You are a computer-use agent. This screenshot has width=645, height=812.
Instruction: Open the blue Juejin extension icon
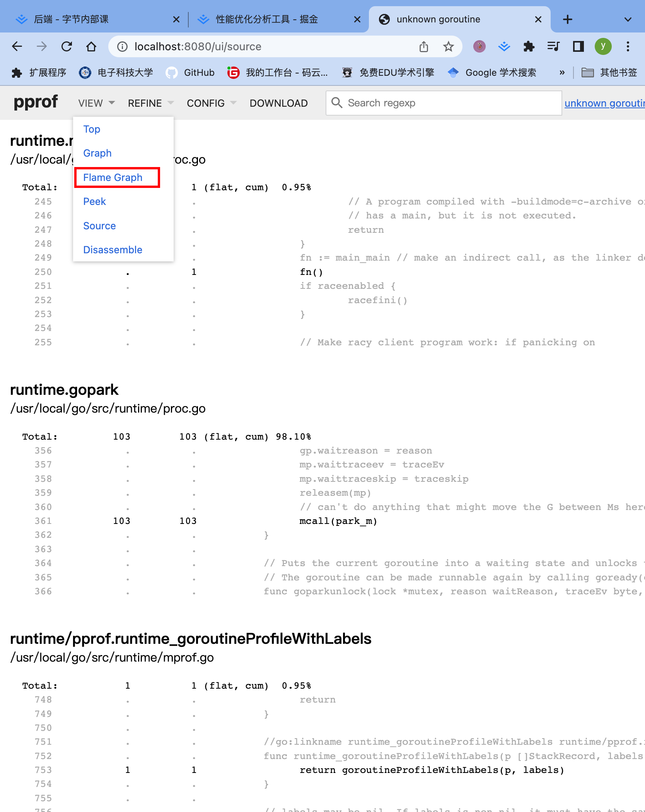click(x=504, y=47)
